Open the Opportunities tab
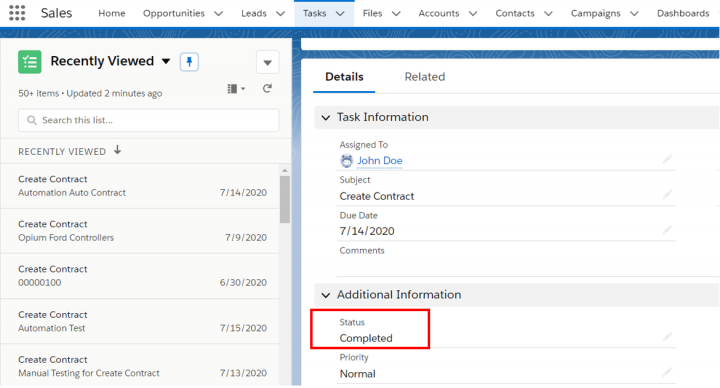 pyautogui.click(x=174, y=13)
